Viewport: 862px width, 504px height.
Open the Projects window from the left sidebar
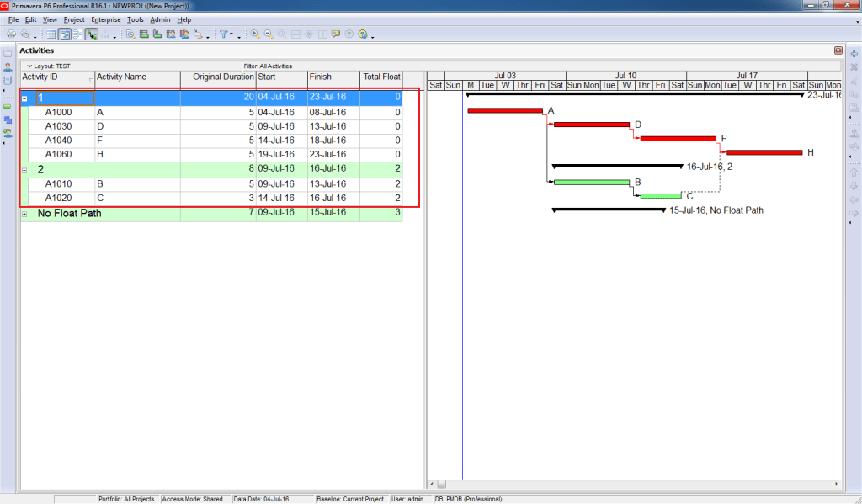coord(7,53)
